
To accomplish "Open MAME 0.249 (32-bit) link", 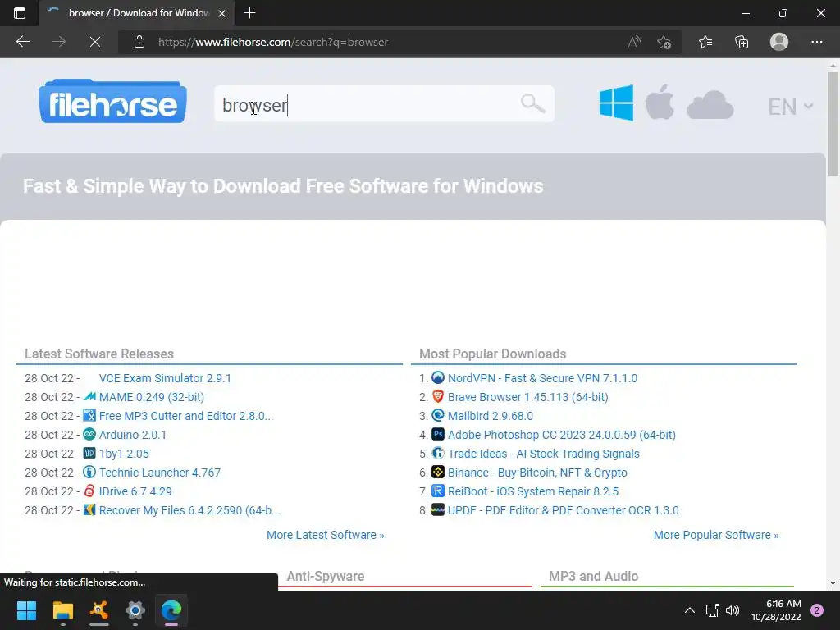I will (152, 397).
